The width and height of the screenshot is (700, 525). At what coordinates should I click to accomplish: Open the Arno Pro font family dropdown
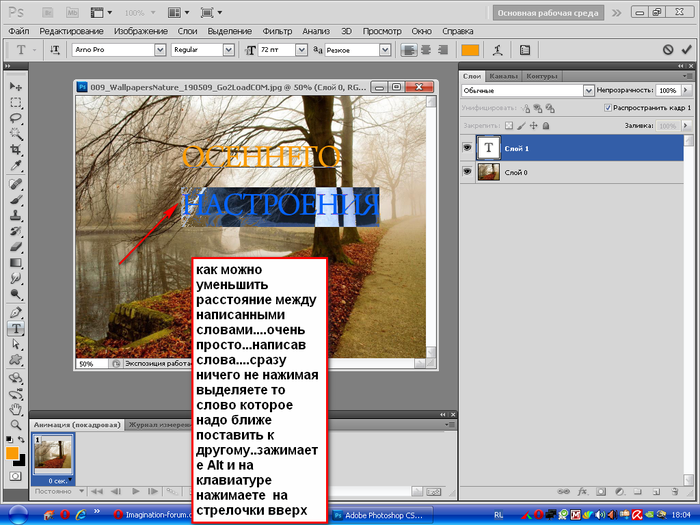[x=160, y=50]
